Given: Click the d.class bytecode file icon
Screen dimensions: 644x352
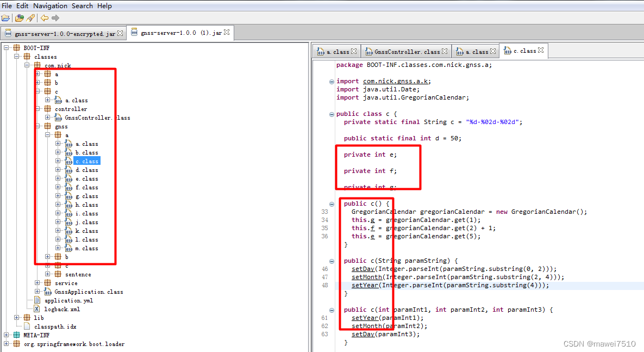Looking at the screenshot, I should pyautogui.click(x=67, y=170).
